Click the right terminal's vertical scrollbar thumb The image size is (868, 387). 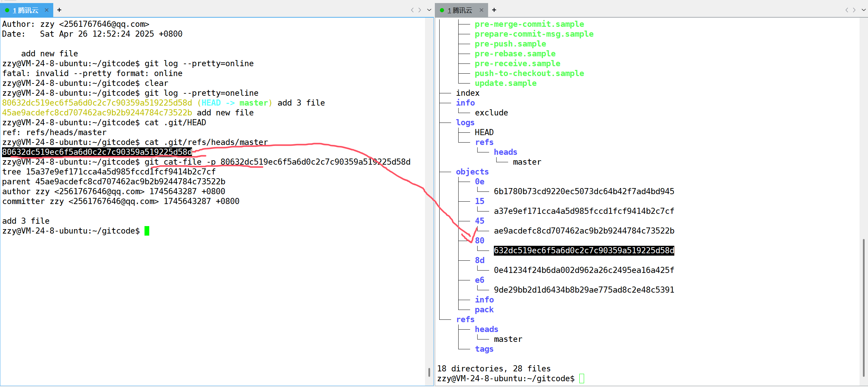point(864,307)
